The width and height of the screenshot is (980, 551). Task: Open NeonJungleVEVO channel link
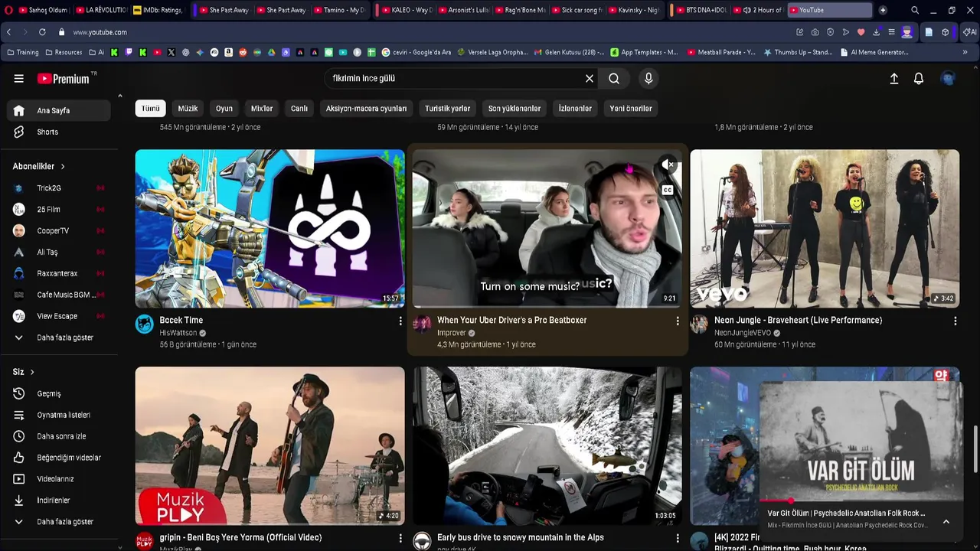(x=743, y=333)
